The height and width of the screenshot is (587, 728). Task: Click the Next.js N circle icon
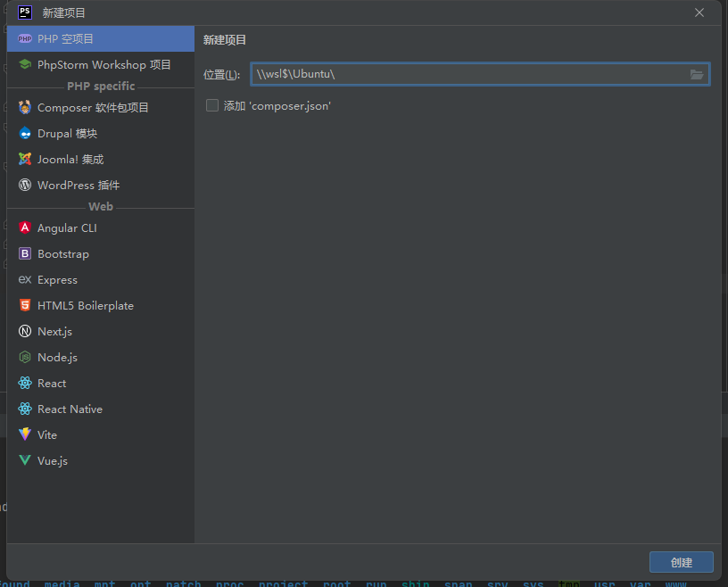click(25, 331)
